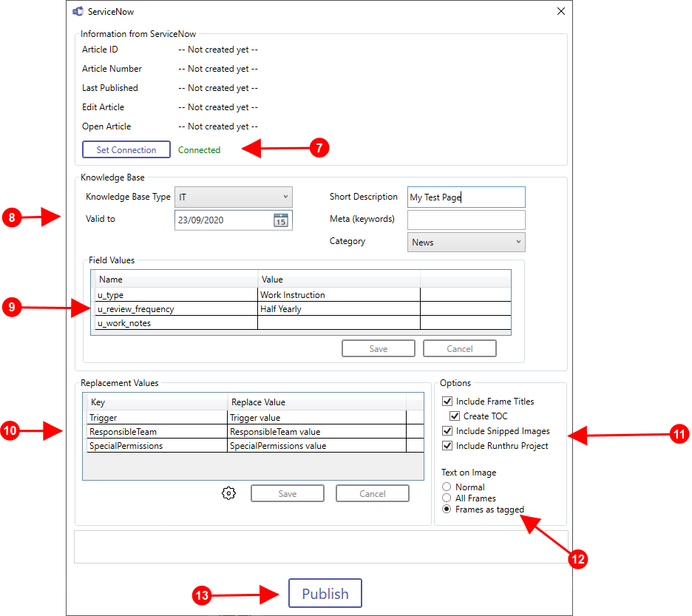This screenshot has height=616, width=692.
Task: Click the Key column header
Action: click(157, 402)
